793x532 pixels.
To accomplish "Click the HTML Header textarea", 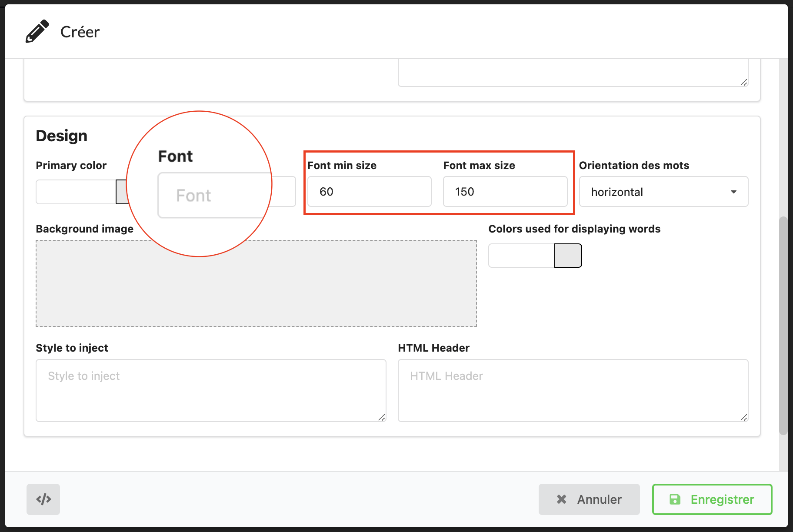I will tap(573, 390).
